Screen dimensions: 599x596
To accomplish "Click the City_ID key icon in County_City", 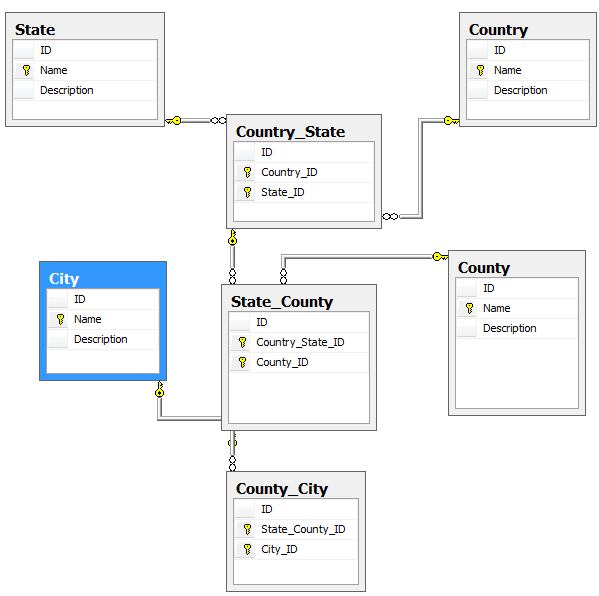I will click(248, 549).
